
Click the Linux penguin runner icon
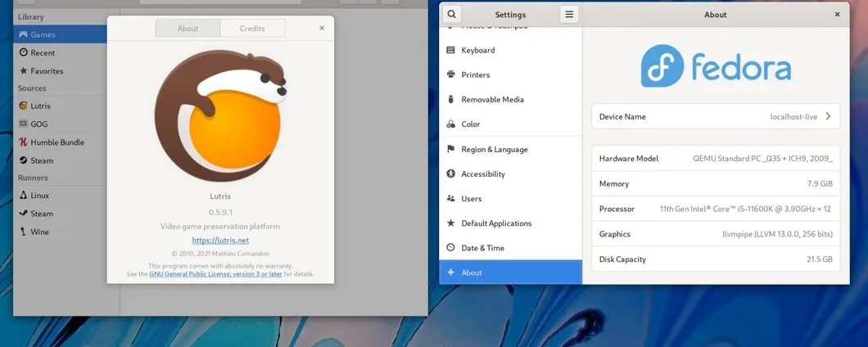click(23, 196)
